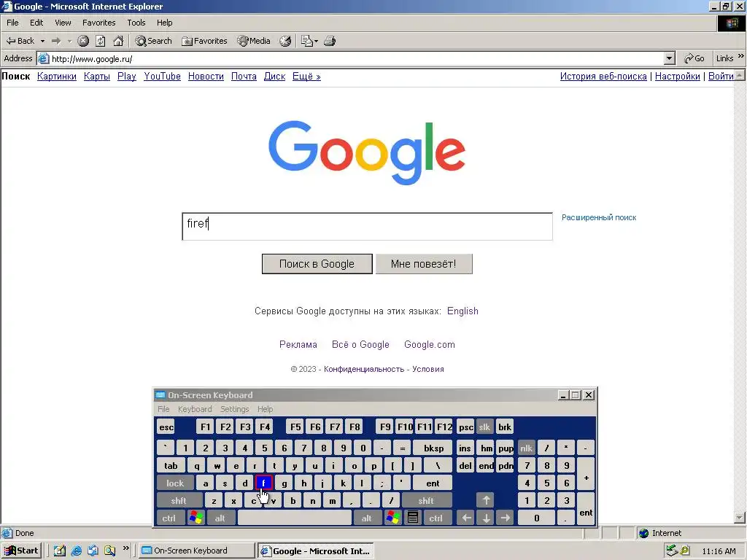Screen dimensions: 747x560
Task: Click the Мне повезёт! button
Action: (x=424, y=264)
